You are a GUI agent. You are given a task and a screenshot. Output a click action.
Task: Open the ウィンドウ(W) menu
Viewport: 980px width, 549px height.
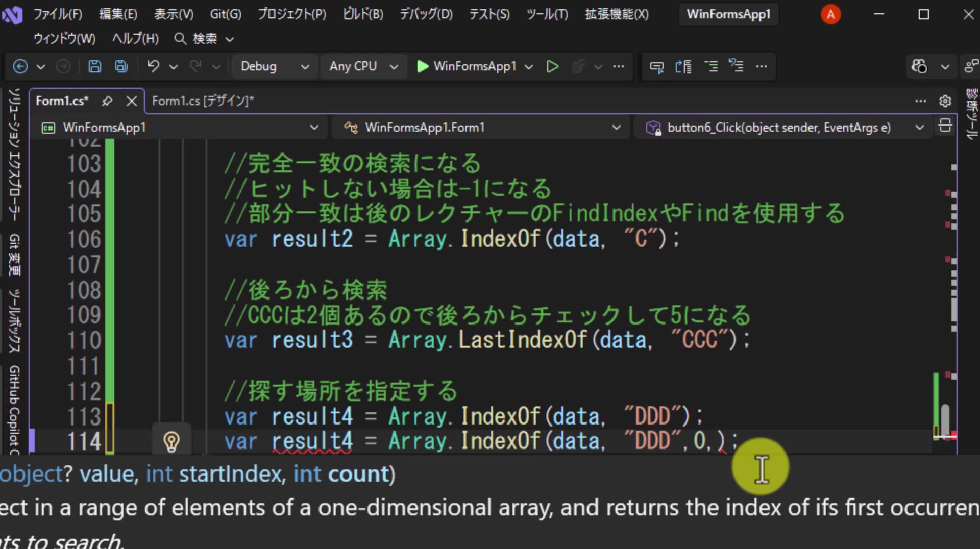point(64,39)
